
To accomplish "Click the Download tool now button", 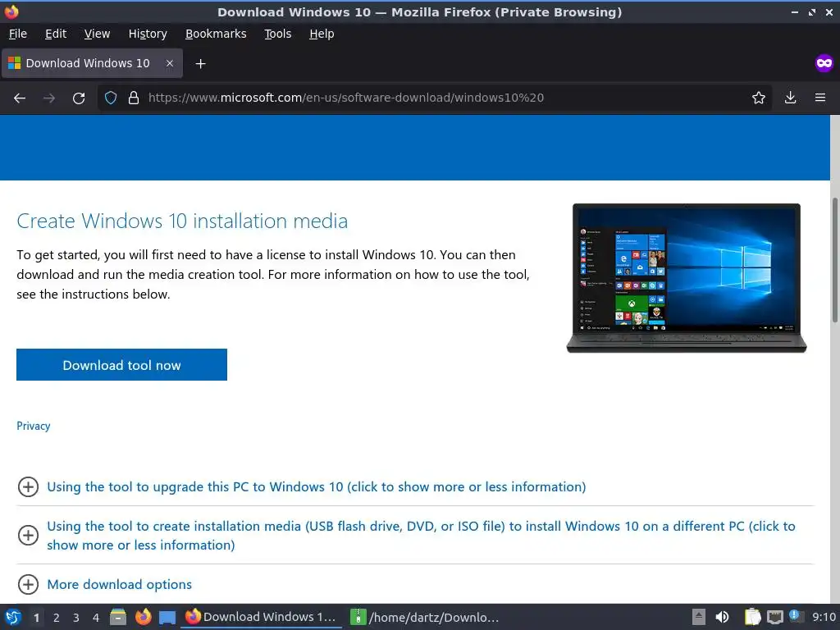I will pyautogui.click(x=121, y=365).
